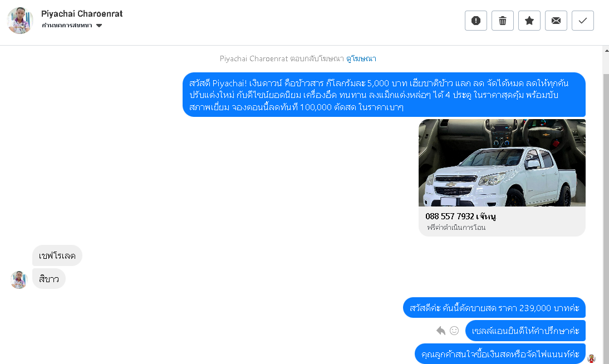
Task: React with the smiley emoji icon
Action: coord(454,331)
